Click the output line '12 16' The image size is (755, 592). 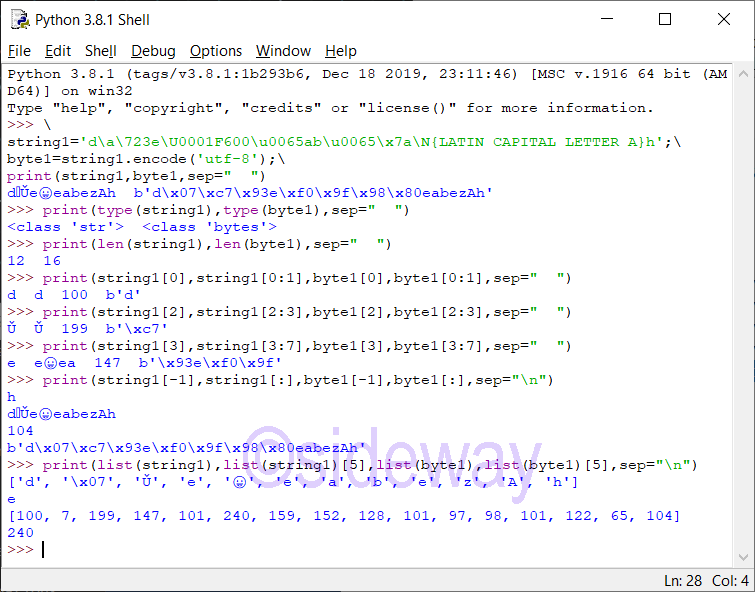tap(34, 261)
